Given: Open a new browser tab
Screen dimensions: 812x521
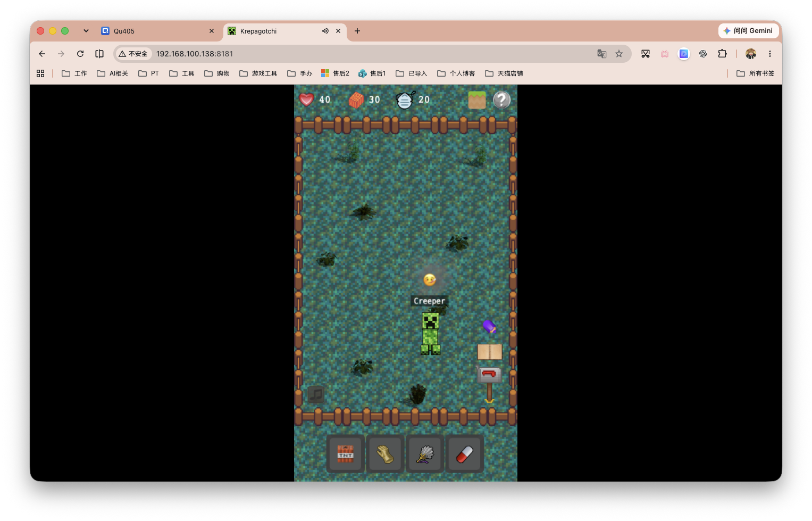Looking at the screenshot, I should [357, 31].
